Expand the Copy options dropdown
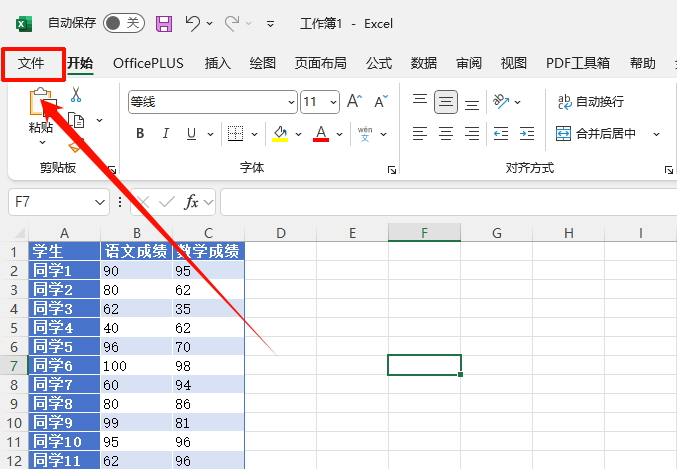 click(x=99, y=120)
